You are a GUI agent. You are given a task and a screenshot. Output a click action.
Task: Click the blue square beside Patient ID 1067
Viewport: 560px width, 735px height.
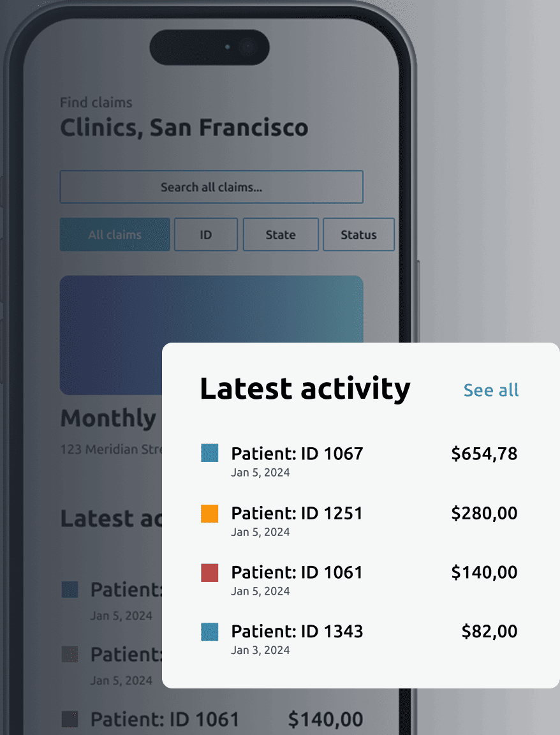tap(209, 454)
